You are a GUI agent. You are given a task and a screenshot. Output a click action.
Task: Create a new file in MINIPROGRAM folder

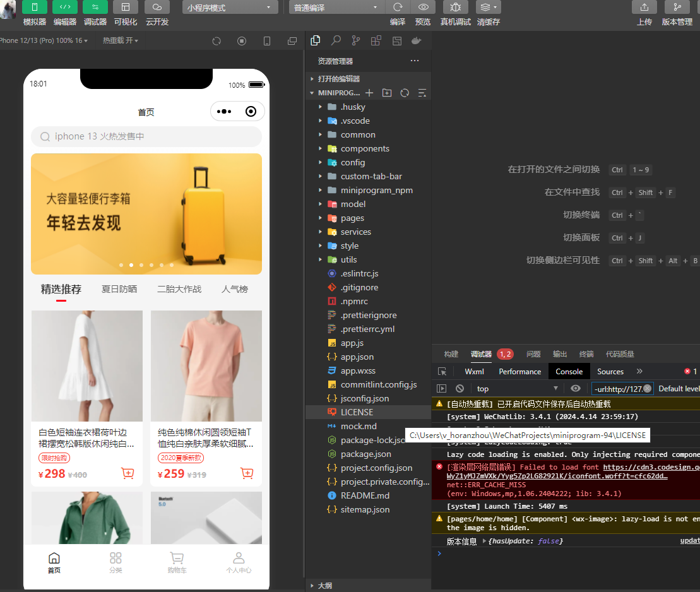(369, 93)
